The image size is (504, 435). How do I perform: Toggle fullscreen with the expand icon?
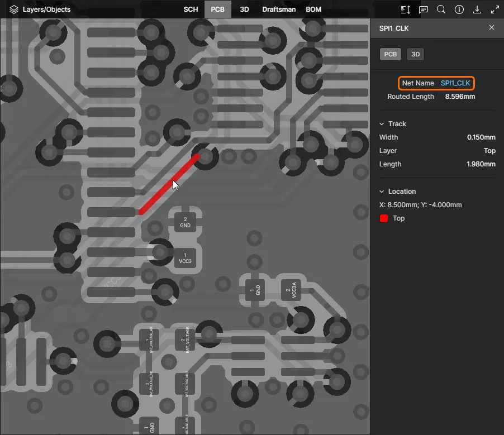click(x=495, y=9)
